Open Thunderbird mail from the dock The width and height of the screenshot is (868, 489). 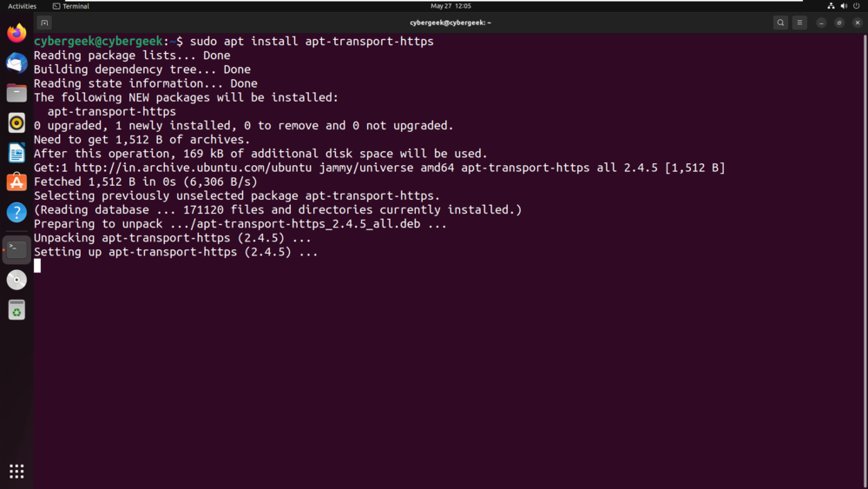[16, 63]
